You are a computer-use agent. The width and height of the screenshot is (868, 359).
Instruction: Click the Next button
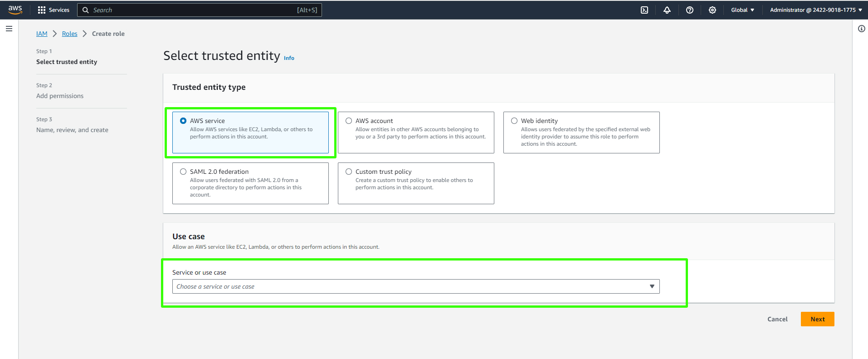coord(817,319)
